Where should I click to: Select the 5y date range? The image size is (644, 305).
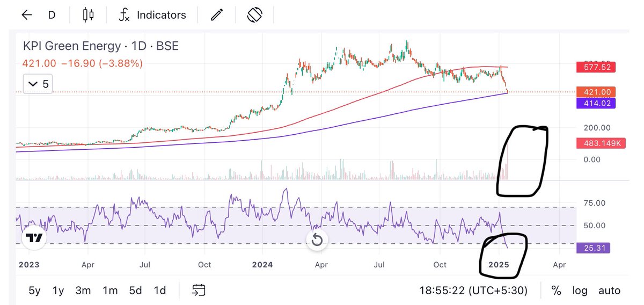coord(34,291)
